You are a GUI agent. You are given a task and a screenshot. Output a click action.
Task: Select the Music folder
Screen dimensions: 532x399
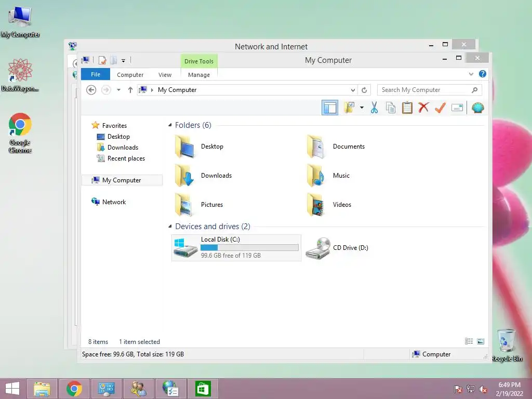(x=328, y=176)
